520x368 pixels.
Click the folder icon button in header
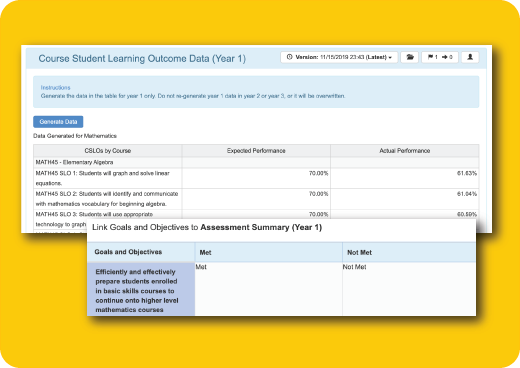point(410,57)
